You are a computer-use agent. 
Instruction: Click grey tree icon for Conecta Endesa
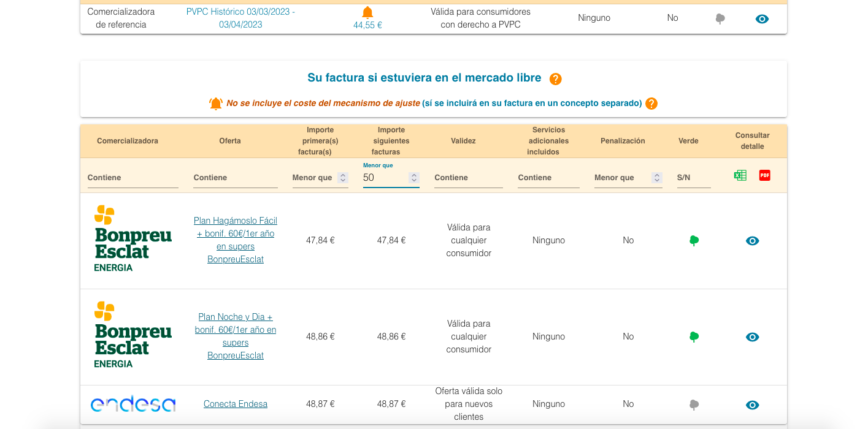coord(694,405)
